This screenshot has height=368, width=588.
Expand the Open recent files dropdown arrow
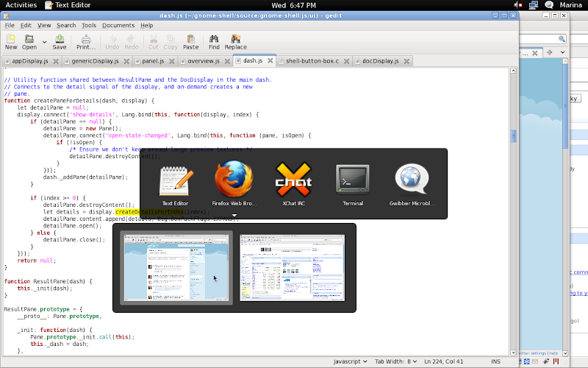(45, 42)
